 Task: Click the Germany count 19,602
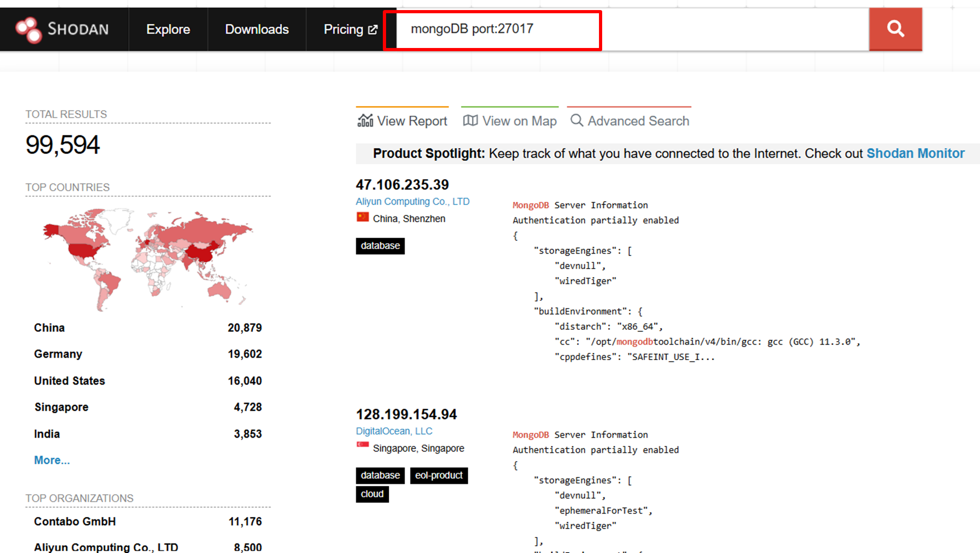click(x=245, y=354)
